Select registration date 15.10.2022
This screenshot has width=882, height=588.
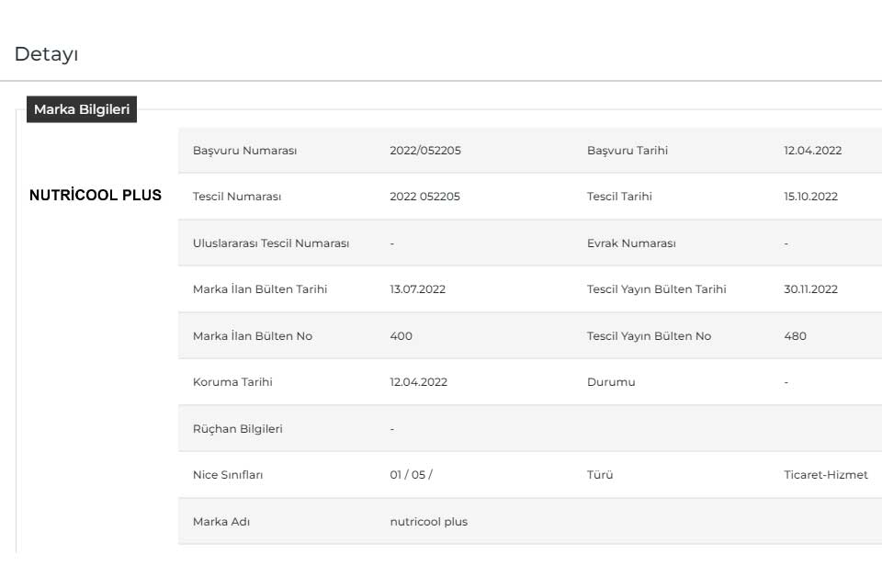coord(810,197)
